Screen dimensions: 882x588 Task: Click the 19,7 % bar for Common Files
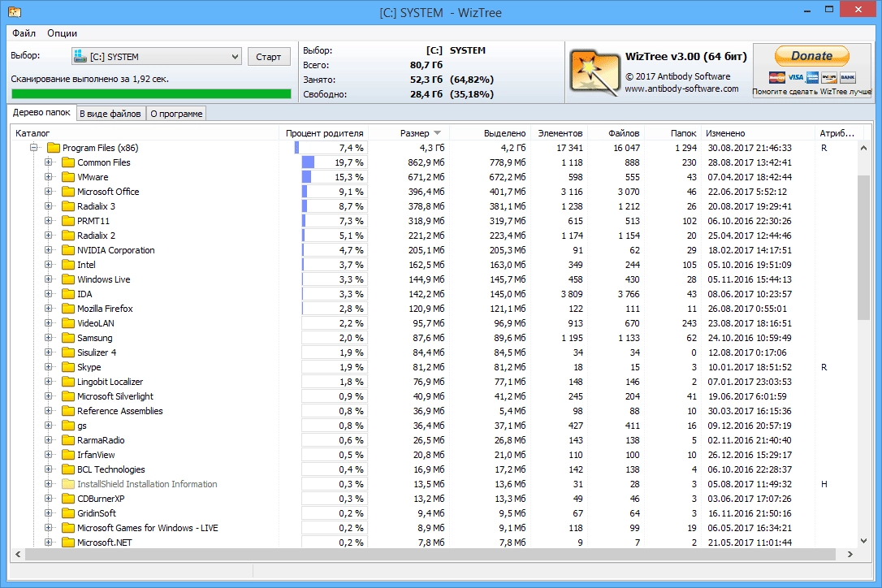point(333,162)
